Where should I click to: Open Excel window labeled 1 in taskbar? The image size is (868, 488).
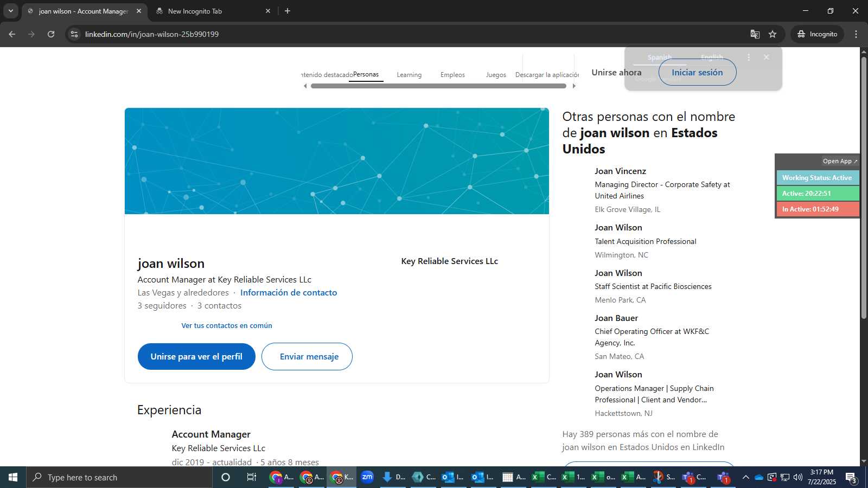pos(573,477)
